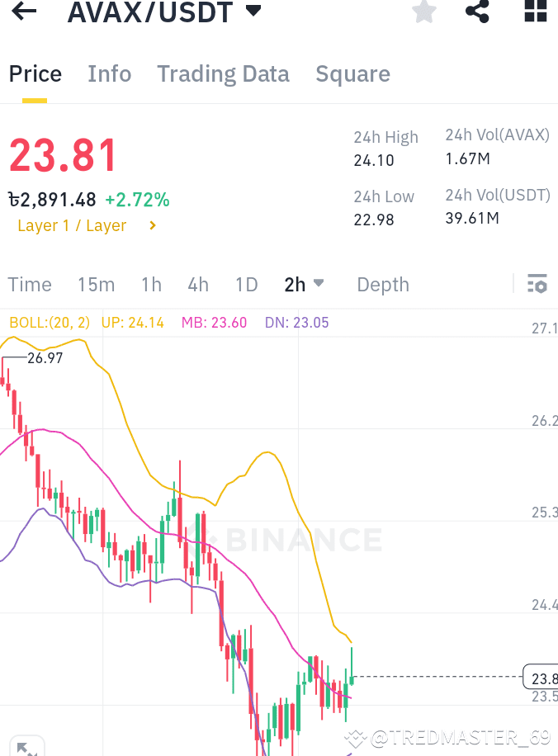
Task: Open the Layer 1 / Layer link
Action: click(72, 224)
